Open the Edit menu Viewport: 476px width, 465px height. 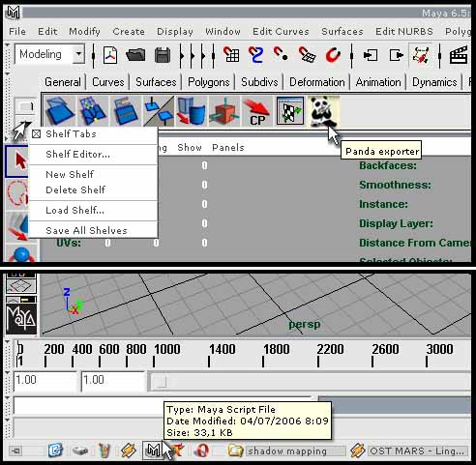click(47, 32)
